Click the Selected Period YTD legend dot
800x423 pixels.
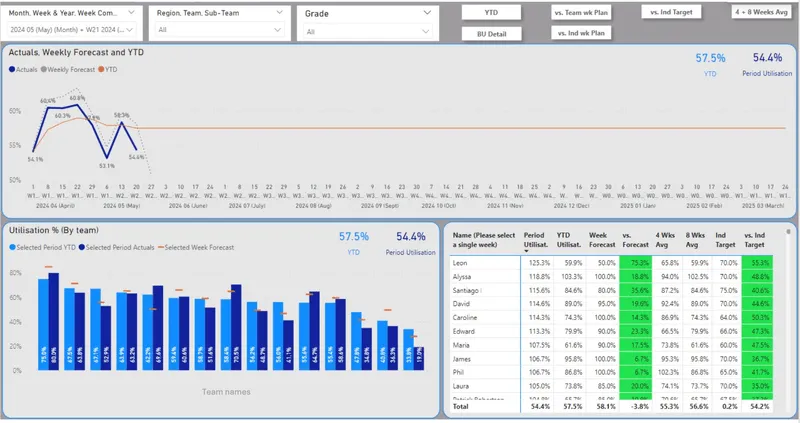click(12, 247)
